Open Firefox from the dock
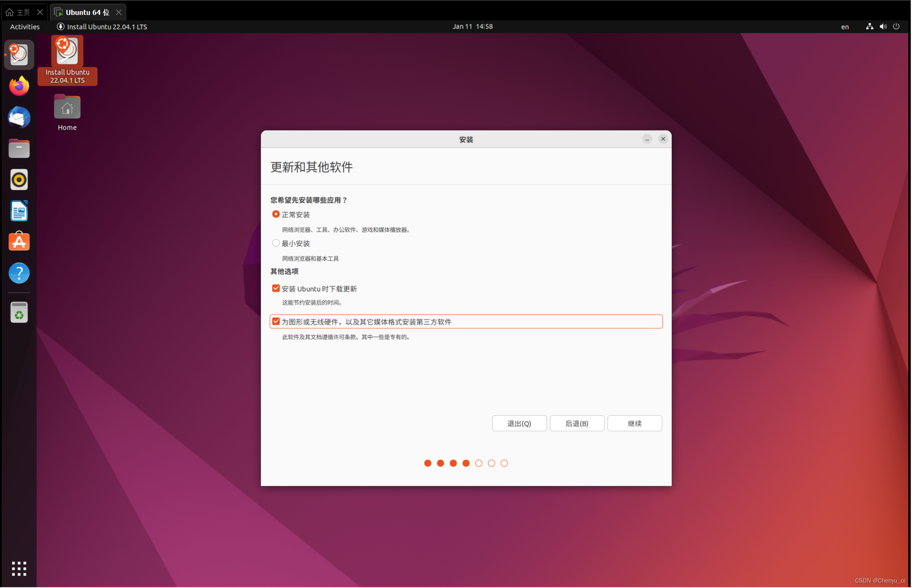Viewport: 912px width, 588px height. (19, 86)
